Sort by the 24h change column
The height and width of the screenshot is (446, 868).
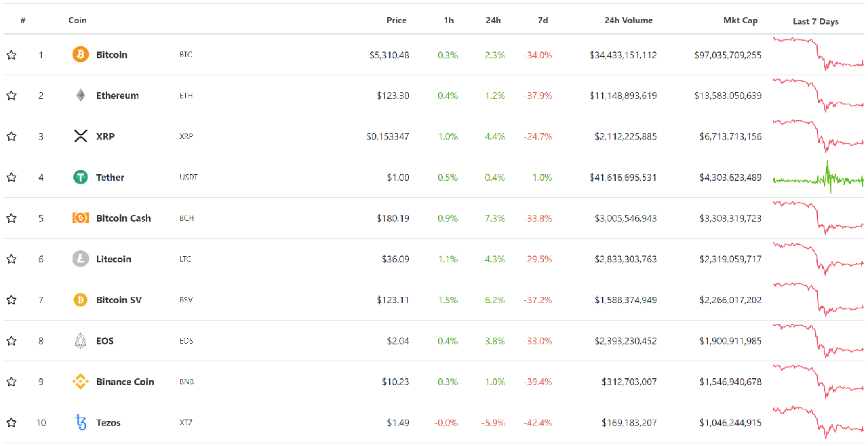click(x=493, y=20)
